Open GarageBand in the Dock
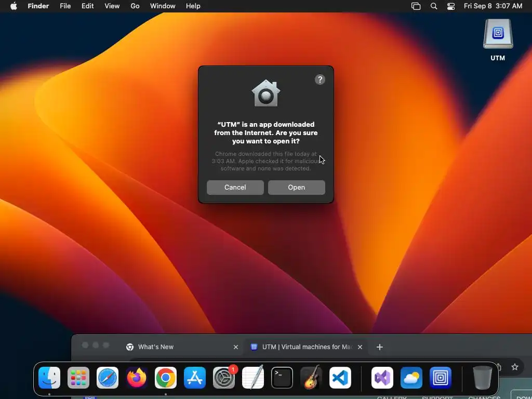This screenshot has width=532, height=399. 311,378
